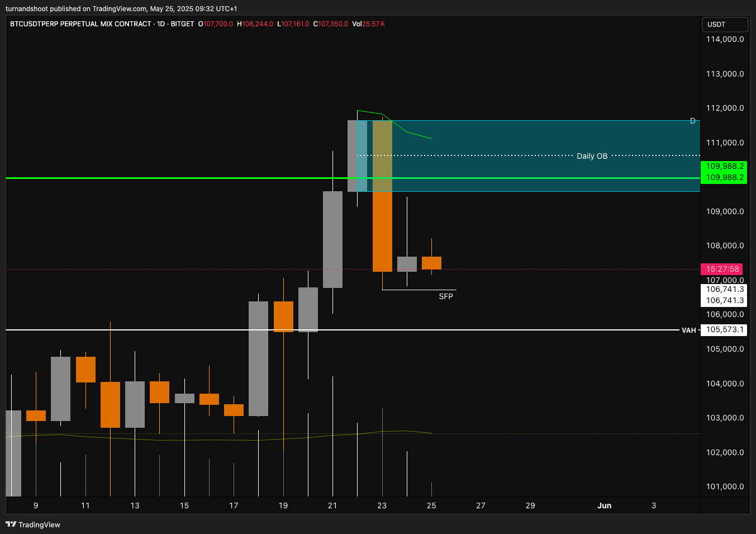Select the bright green horizontal price line
Viewport: 756px width, 534px height.
tap(352, 178)
